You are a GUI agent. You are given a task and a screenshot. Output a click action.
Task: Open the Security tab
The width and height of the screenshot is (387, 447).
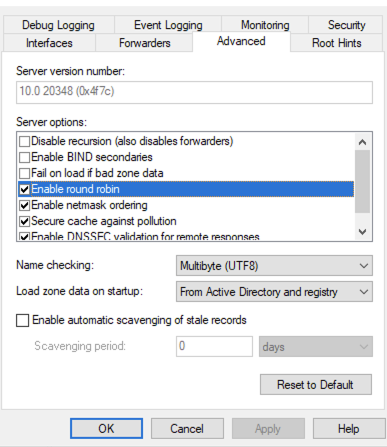pos(346,25)
